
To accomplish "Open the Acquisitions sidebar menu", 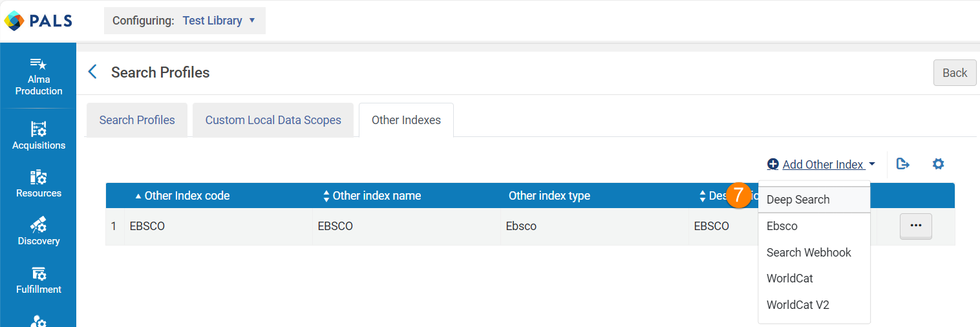I will pos(39,134).
